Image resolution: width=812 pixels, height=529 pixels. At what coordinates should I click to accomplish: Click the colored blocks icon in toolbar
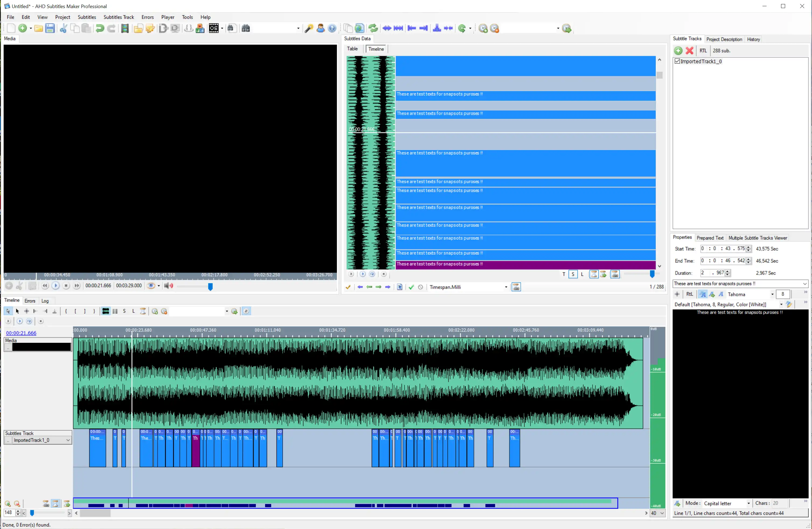tap(200, 28)
